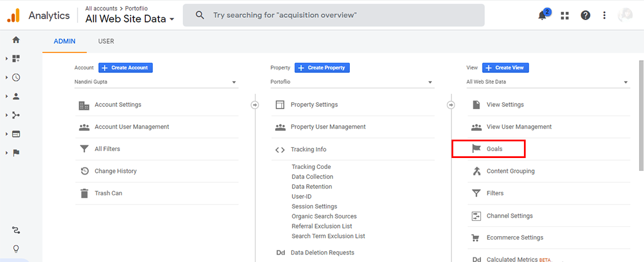Click the Create Account button
Screen dimensions: 644x262
tap(125, 68)
